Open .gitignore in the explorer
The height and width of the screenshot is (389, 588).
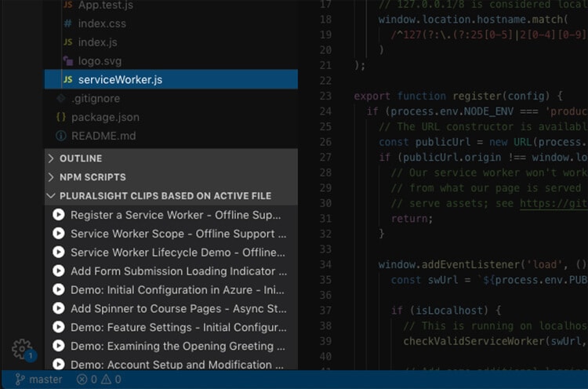click(171, 98)
